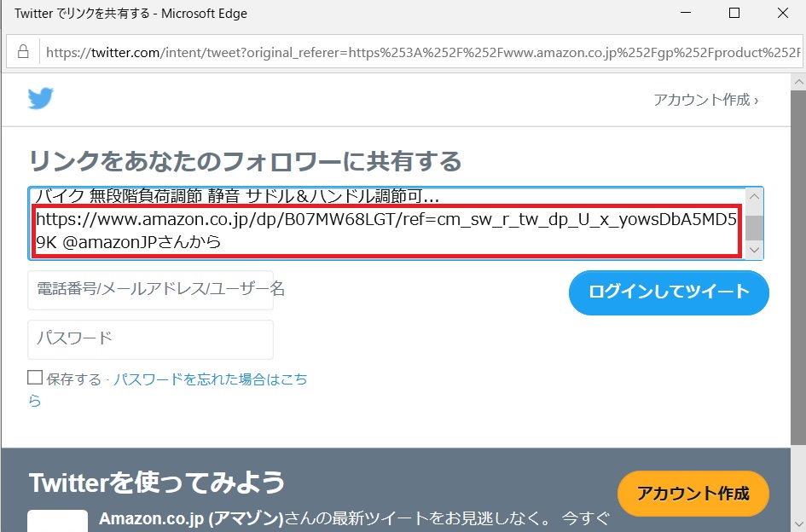Focus the 電話番号/メールアドレス/ユーザー名 field
This screenshot has width=806, height=532.
click(x=151, y=291)
